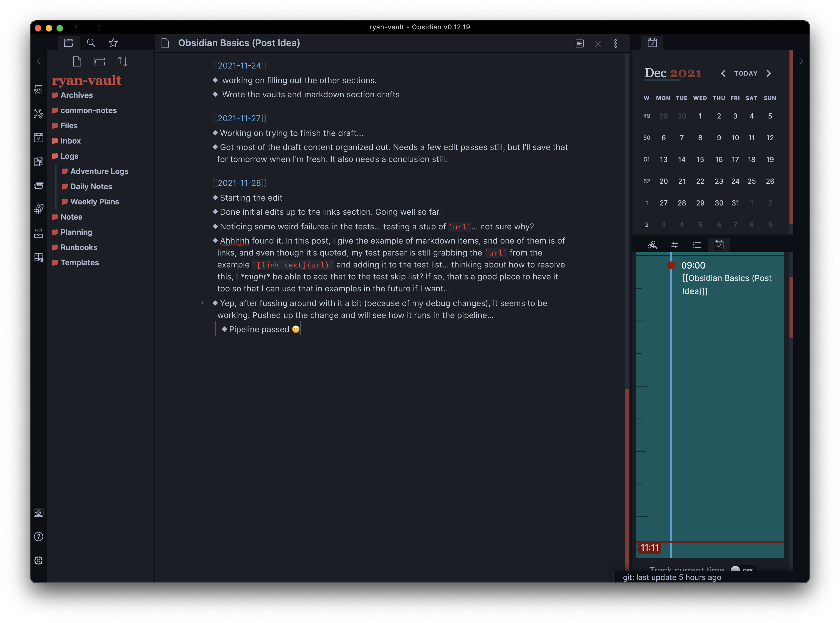Viewport: 840px width, 623px height.
Task: Open the search tab in the sidebar
Action: tap(91, 43)
